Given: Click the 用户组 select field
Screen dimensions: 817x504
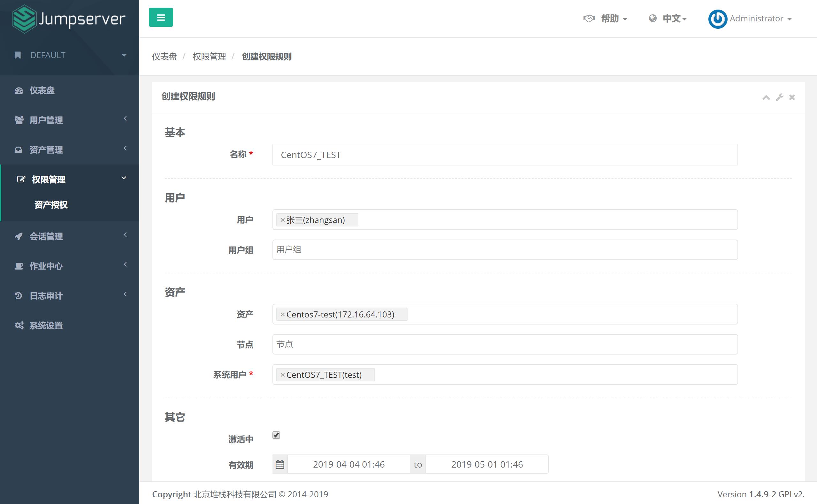Looking at the screenshot, I should click(505, 250).
